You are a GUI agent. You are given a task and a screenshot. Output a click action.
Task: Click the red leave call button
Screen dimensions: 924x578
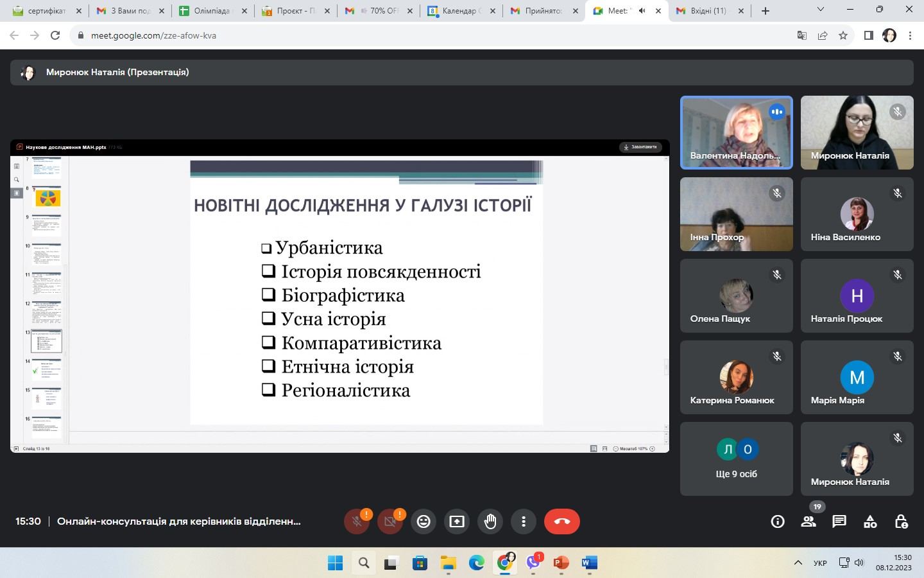coord(561,521)
